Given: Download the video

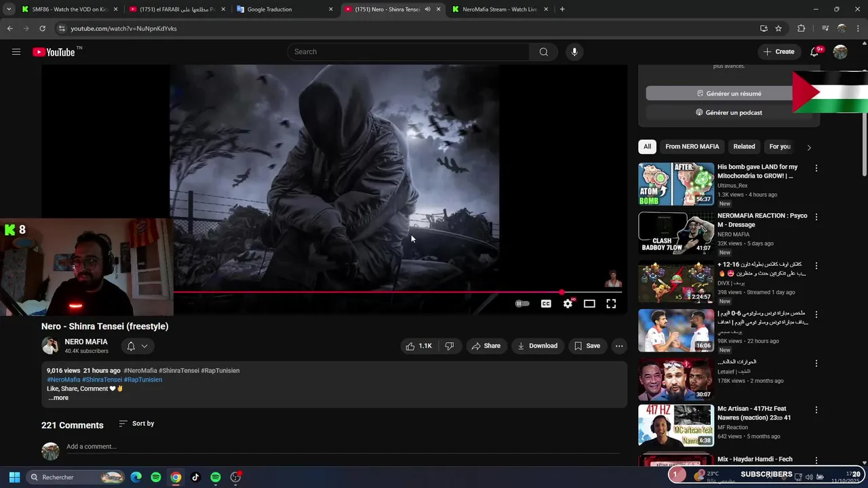Looking at the screenshot, I should [x=537, y=346].
